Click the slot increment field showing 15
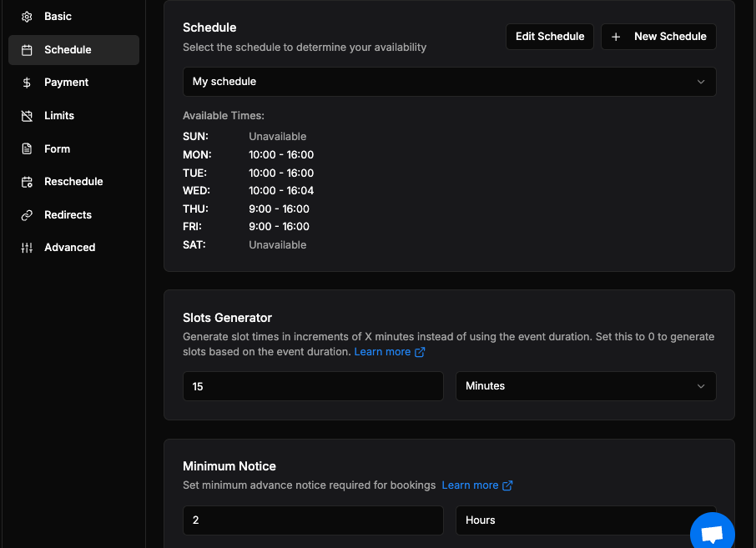The image size is (756, 548). click(x=313, y=386)
